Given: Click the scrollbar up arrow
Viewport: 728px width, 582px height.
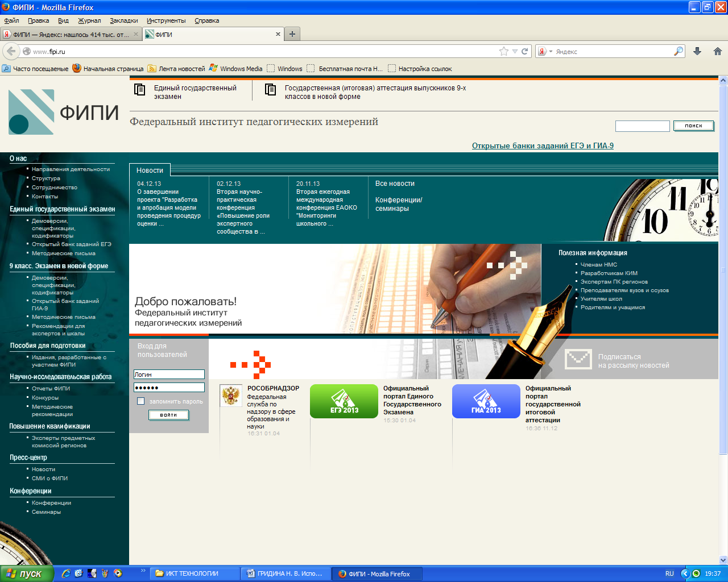Looking at the screenshot, I should 723,80.
